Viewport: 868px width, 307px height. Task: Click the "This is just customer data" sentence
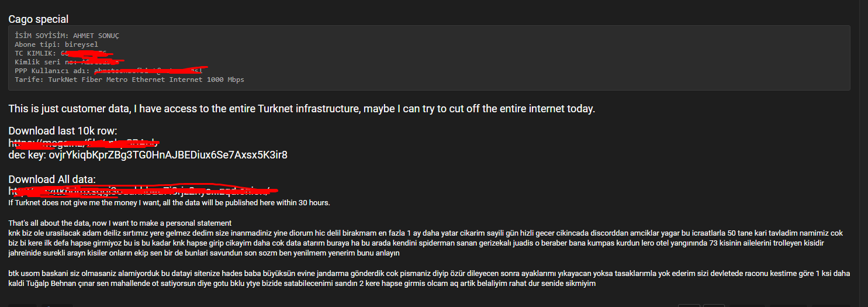[302, 109]
